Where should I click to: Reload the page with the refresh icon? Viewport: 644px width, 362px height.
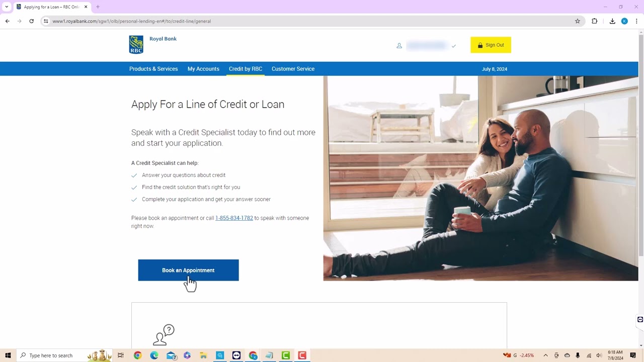(x=31, y=21)
